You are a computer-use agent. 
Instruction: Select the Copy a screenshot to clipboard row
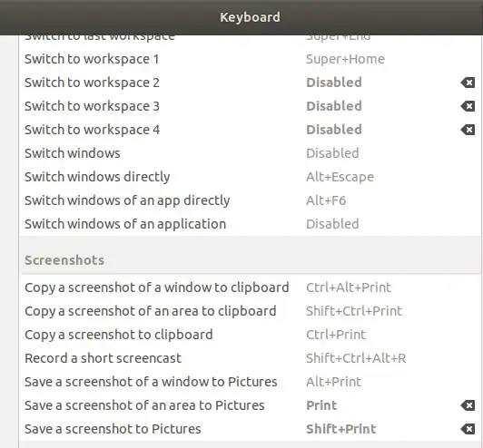coord(250,335)
